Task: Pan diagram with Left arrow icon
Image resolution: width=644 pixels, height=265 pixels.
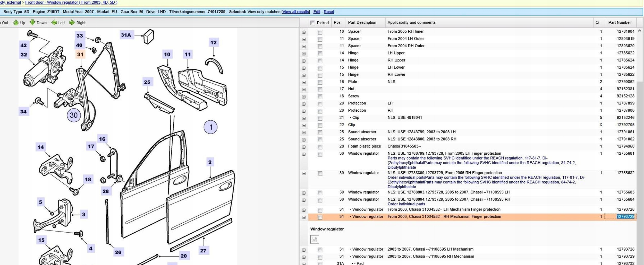Action: (54, 23)
